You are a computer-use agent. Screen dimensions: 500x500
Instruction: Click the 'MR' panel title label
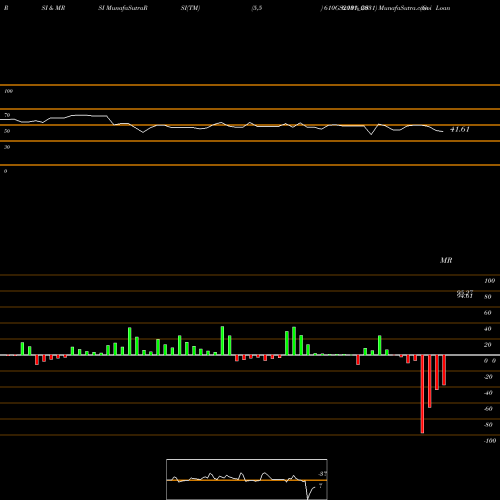[446, 260]
